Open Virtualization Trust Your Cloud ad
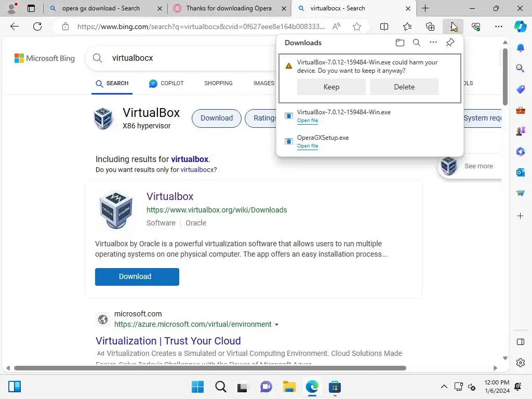The image size is (532, 399). [168, 341]
